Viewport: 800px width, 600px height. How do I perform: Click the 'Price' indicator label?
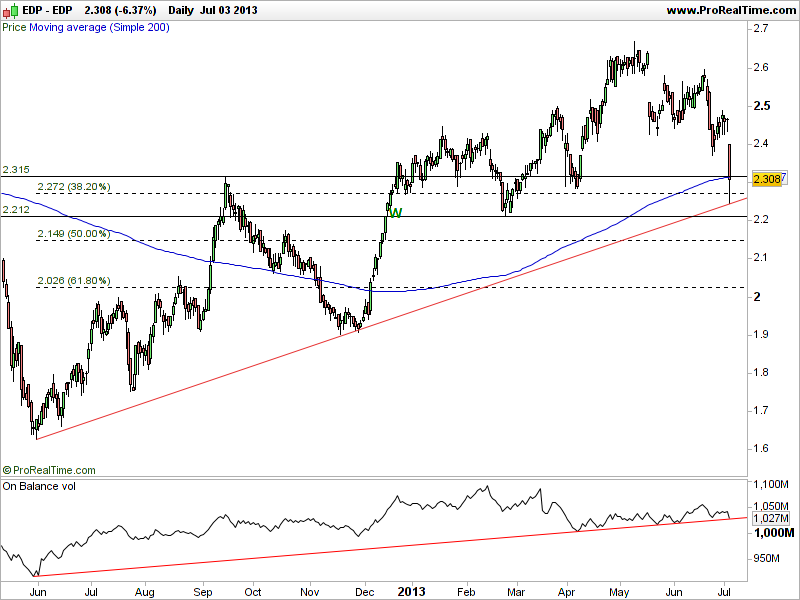tap(14, 27)
